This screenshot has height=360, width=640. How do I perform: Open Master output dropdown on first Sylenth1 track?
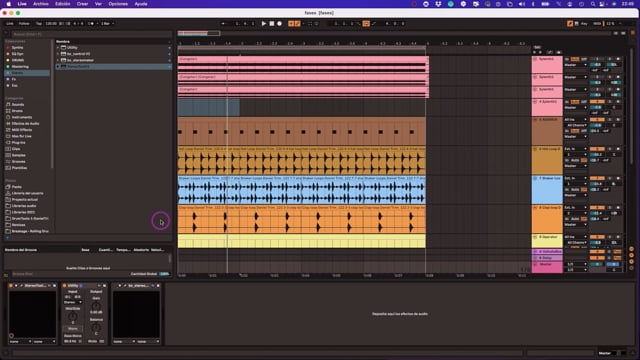coord(576,65)
